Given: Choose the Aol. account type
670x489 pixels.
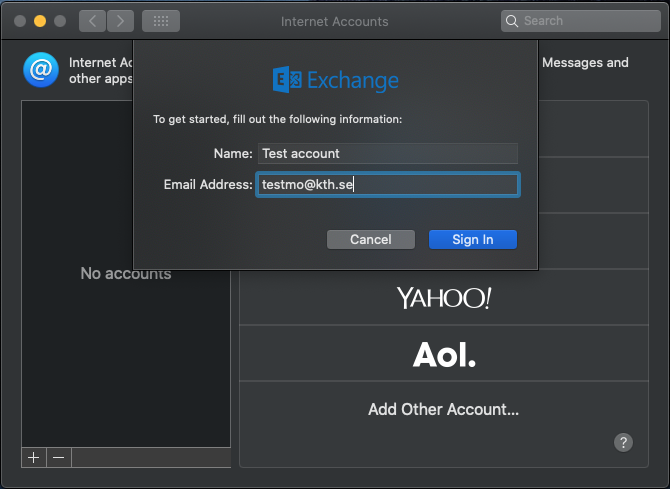Looking at the screenshot, I should pos(443,353).
